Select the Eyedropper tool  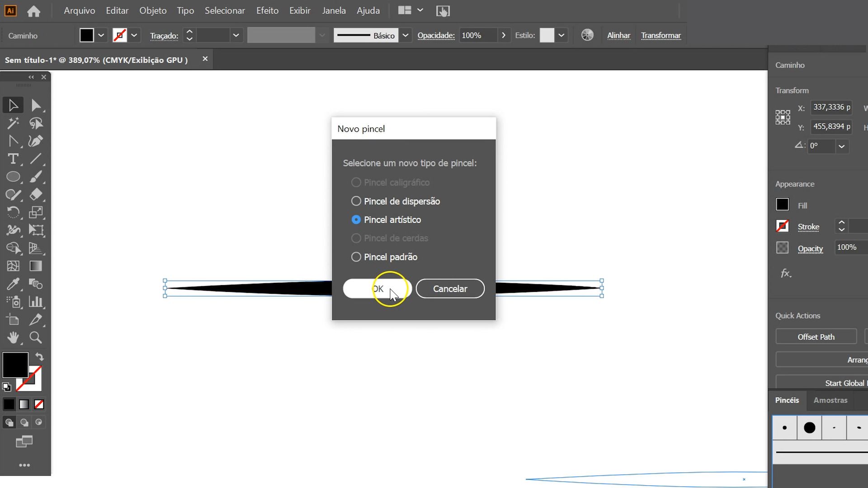coord(13,284)
